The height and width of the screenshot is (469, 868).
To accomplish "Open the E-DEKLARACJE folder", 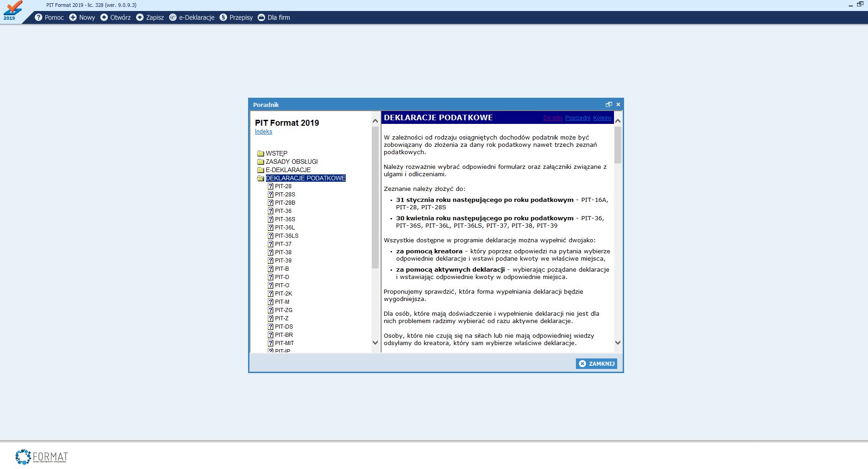I will 288,170.
